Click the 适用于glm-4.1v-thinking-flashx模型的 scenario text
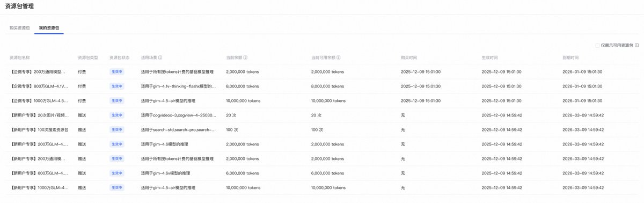 tap(178, 86)
